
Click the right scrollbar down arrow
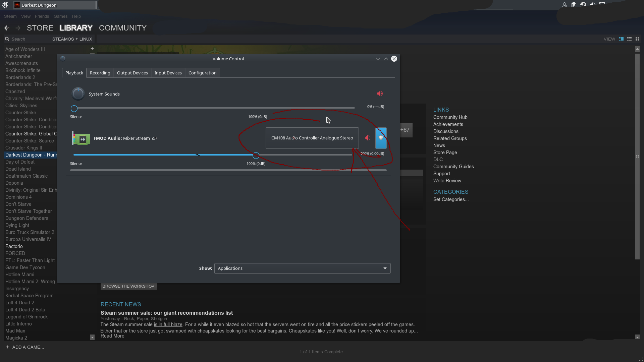pos(637,337)
